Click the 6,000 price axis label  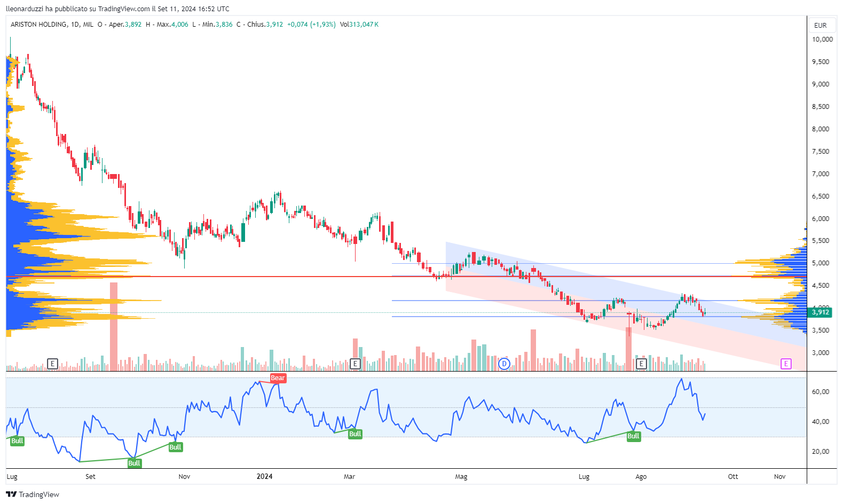[x=821, y=219]
